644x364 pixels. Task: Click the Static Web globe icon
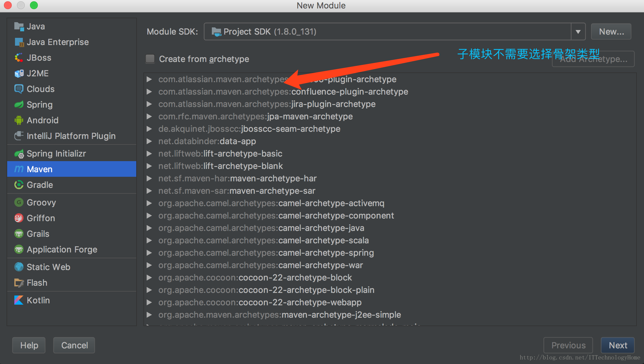coord(19,267)
